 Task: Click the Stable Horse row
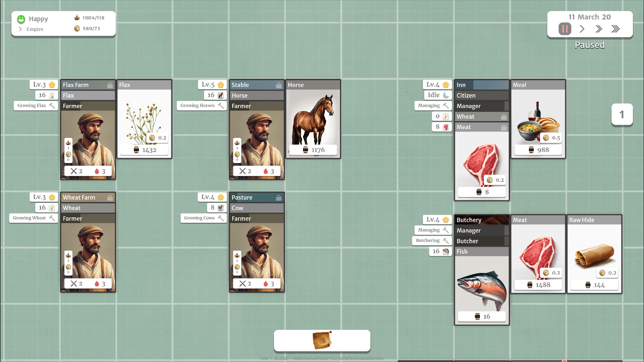[257, 96]
